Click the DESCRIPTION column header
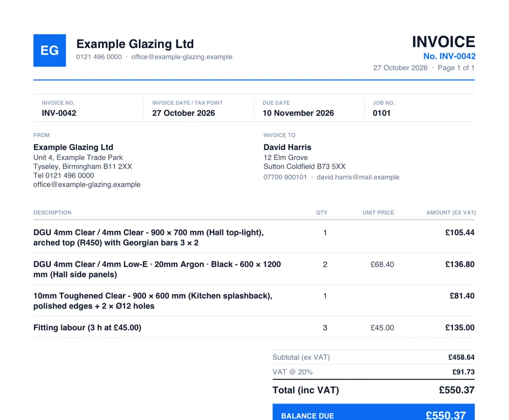The height and width of the screenshot is (420, 509). (x=53, y=213)
